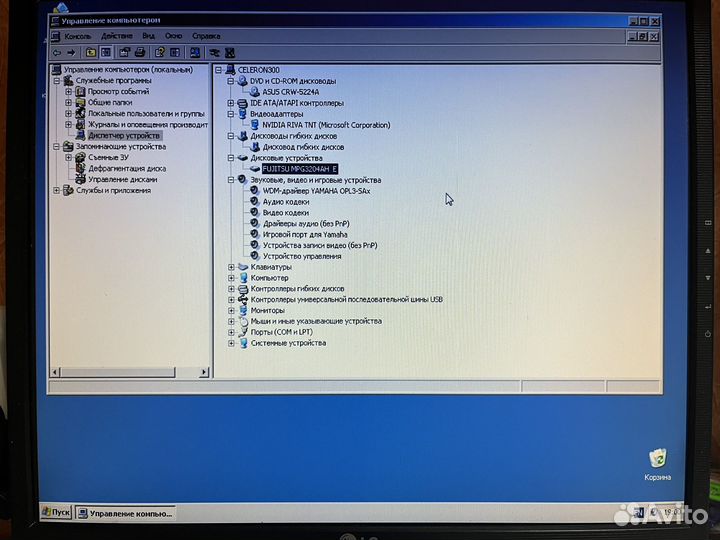The image size is (720, 540).
Task: Click the Управление дисками icon
Action: coord(80,180)
